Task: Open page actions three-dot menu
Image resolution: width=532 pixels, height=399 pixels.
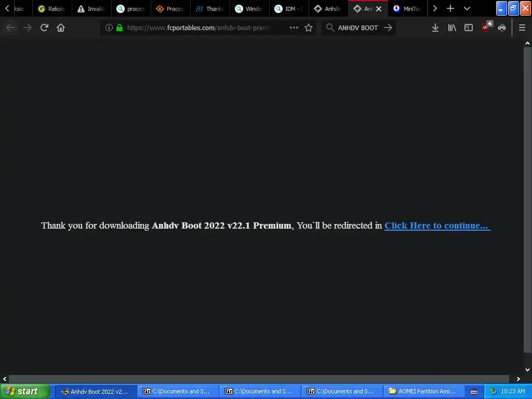Action: click(x=294, y=28)
